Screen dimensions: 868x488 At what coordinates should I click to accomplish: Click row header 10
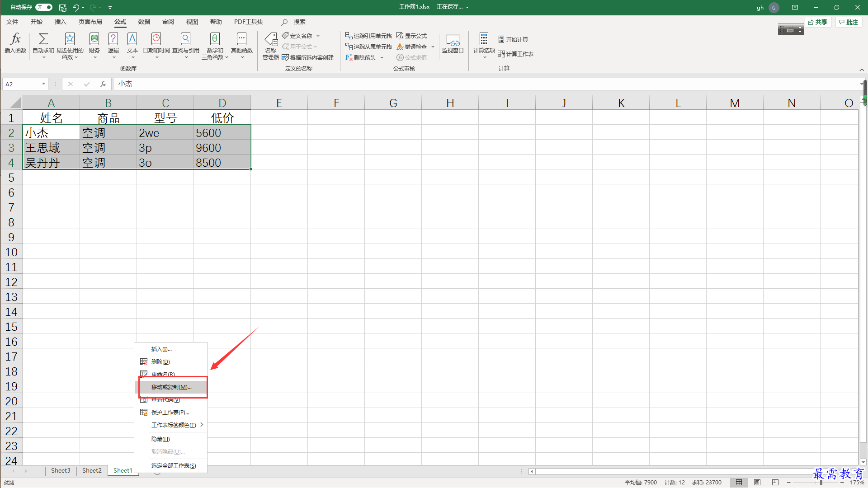[x=11, y=252]
